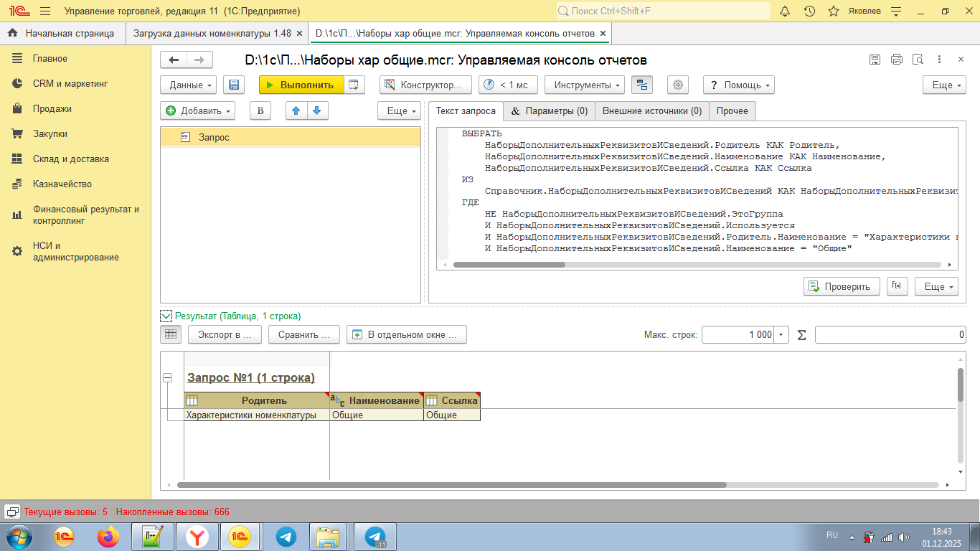Open the history clock icon

coord(809,11)
